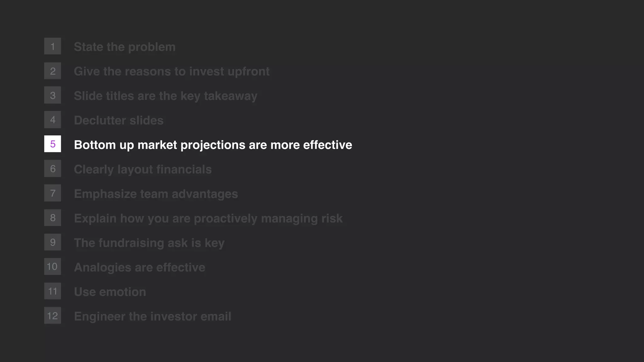Select 'Use emotion' list entry
Image resolution: width=644 pixels, height=362 pixels.
[110, 292]
